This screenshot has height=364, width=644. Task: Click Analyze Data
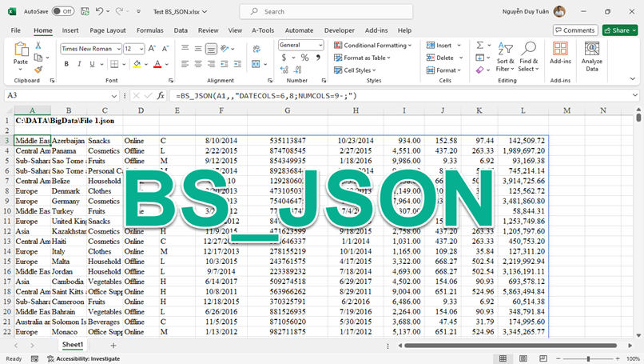coord(592,57)
